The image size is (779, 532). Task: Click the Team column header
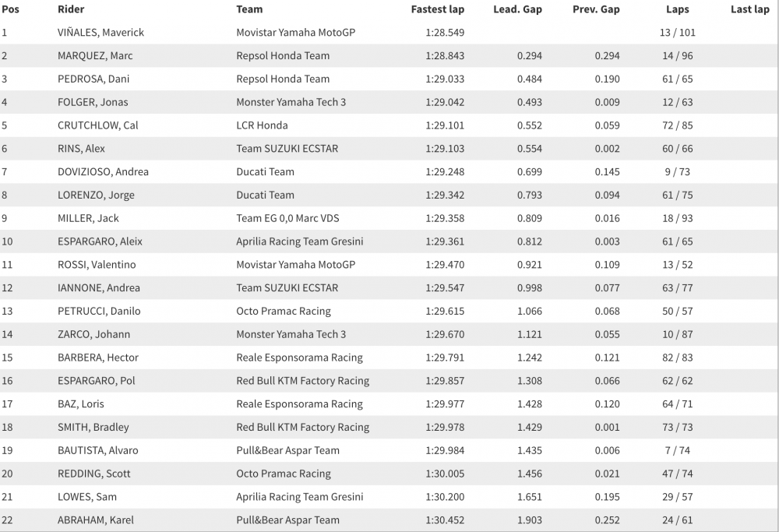[249, 9]
